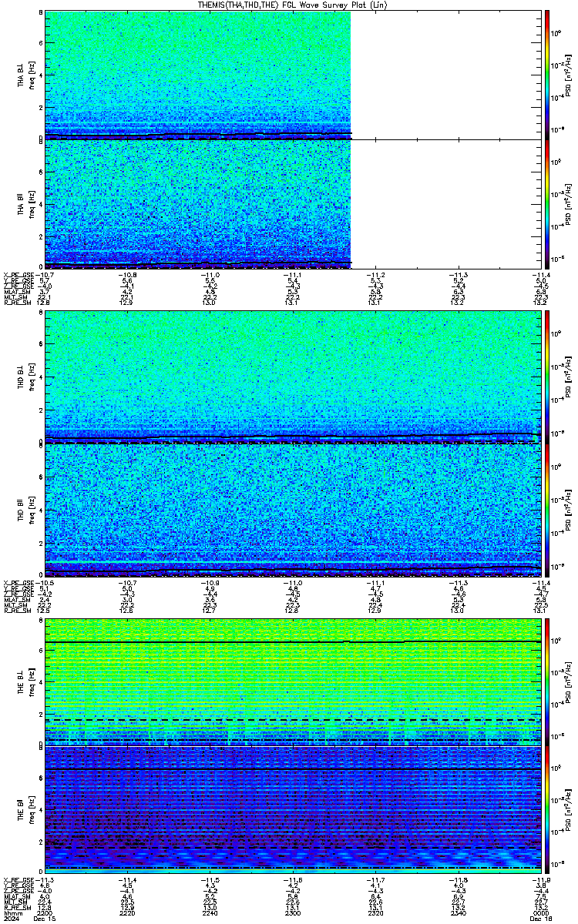
Task: Click the blank data gap in THA B⊥ panel
Action: tap(445, 75)
